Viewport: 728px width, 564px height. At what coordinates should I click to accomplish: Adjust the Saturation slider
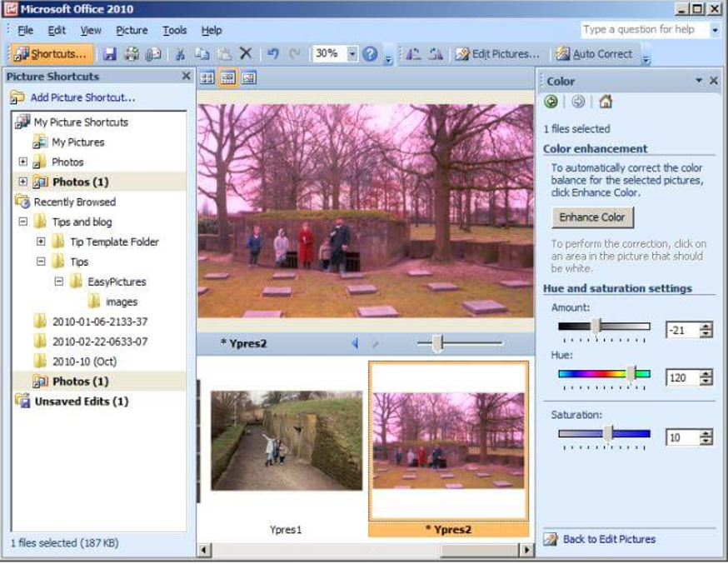pyautogui.click(x=608, y=432)
